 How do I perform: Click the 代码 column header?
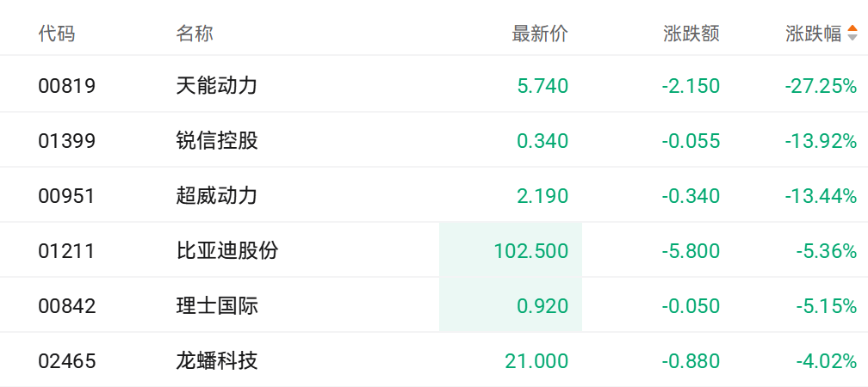click(57, 34)
